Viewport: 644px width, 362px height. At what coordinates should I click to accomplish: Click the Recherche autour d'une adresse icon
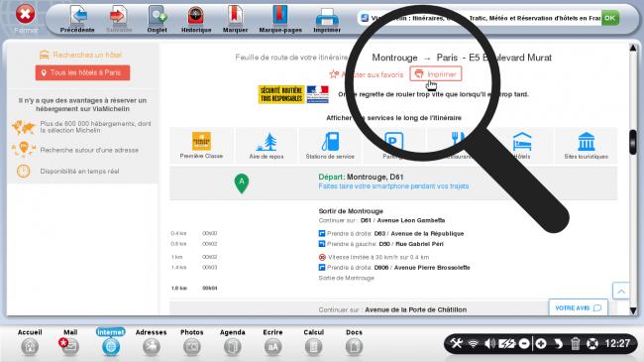pos(24,150)
